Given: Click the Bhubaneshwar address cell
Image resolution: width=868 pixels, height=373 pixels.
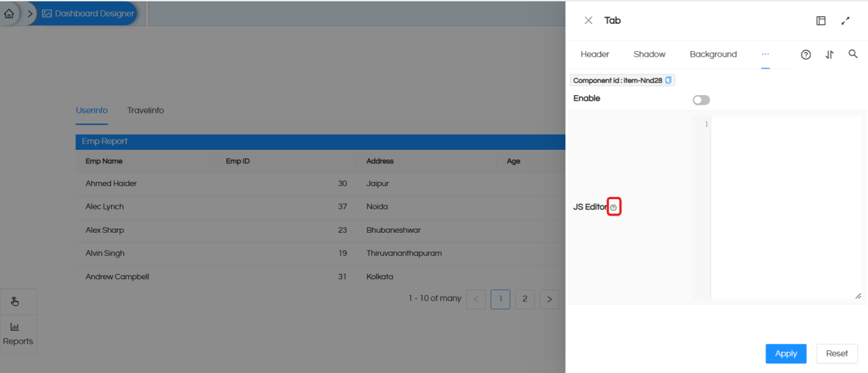Looking at the screenshot, I should [393, 230].
